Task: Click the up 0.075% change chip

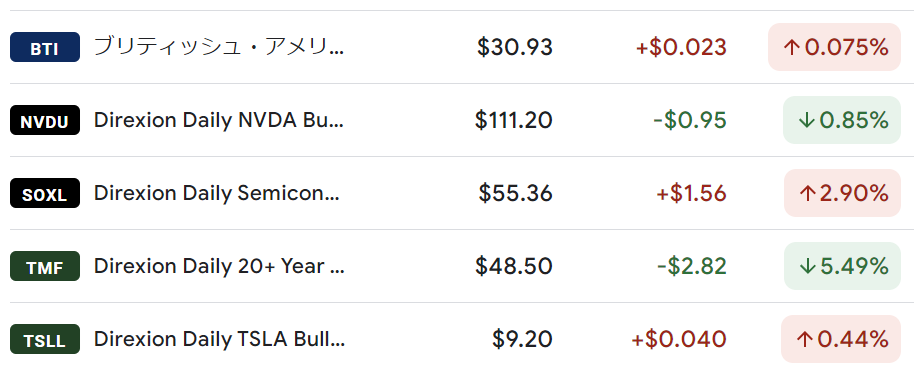Action: point(834,47)
